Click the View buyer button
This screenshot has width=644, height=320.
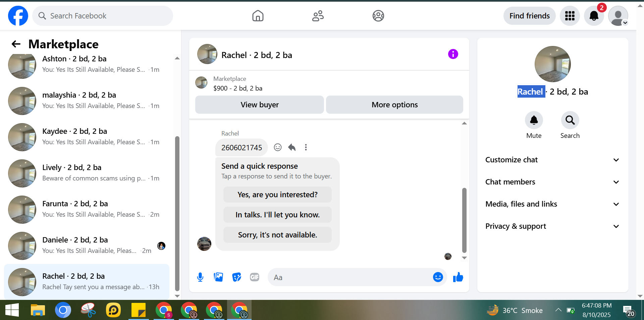click(259, 105)
